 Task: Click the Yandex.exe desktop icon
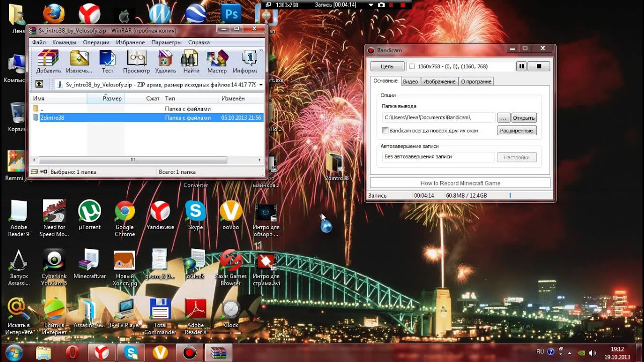[x=160, y=215]
